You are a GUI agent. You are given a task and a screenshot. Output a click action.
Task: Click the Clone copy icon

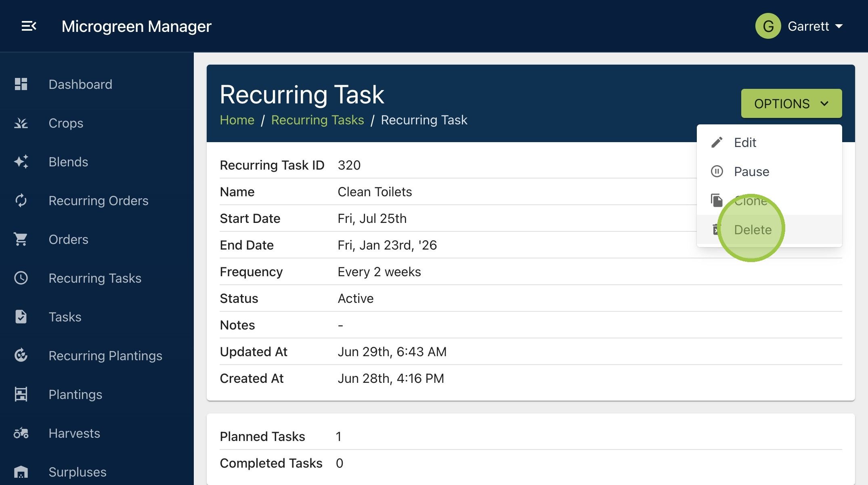717,200
